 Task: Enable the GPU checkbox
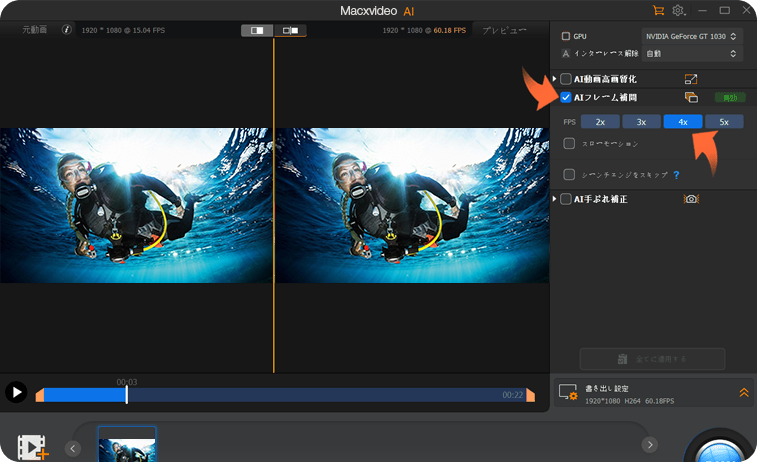click(566, 36)
